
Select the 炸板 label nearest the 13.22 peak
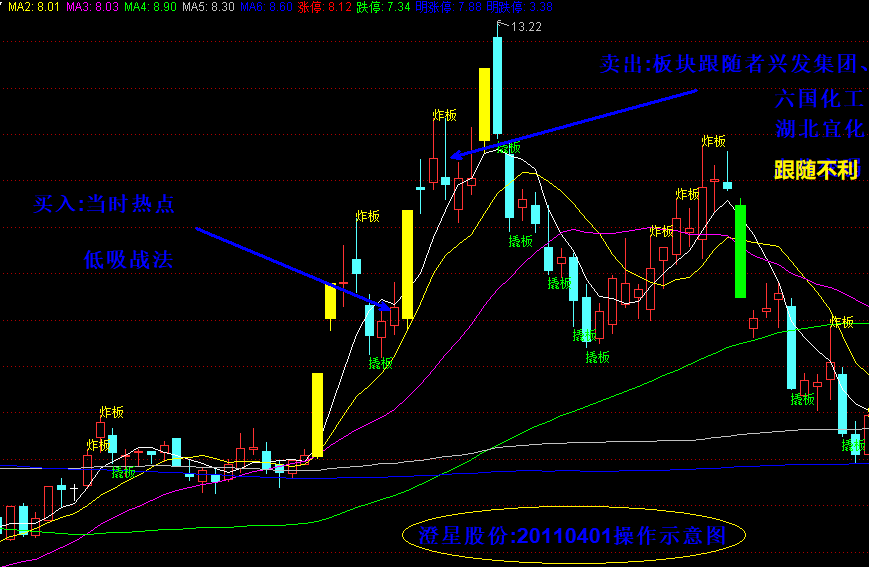(444, 115)
